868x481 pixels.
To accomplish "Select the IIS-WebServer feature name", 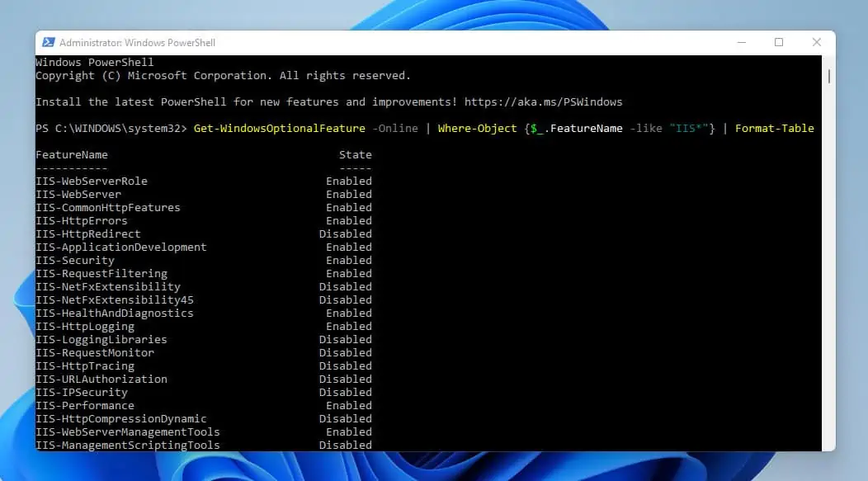I will coord(78,194).
